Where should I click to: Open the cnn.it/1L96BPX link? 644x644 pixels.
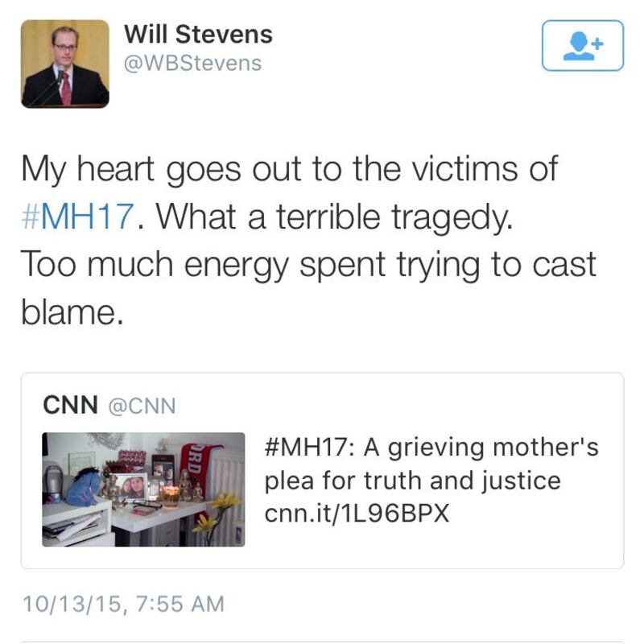[357, 514]
